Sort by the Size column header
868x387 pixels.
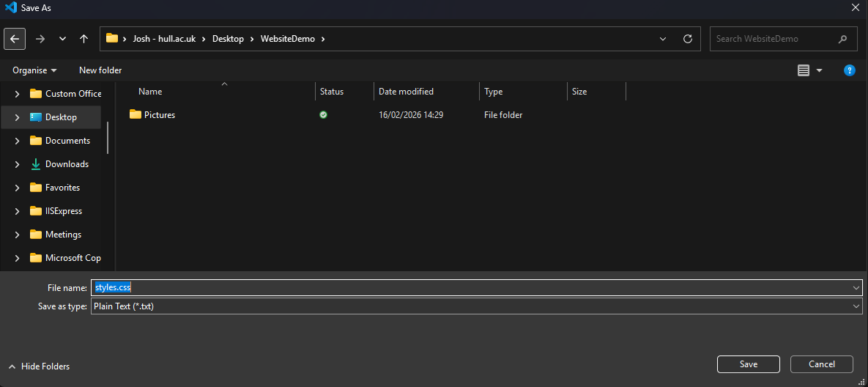click(x=579, y=92)
